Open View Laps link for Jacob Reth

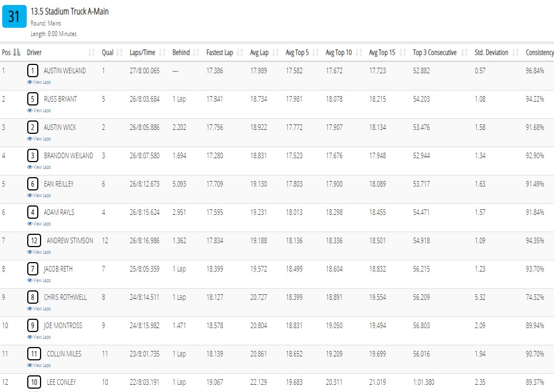tap(39, 280)
